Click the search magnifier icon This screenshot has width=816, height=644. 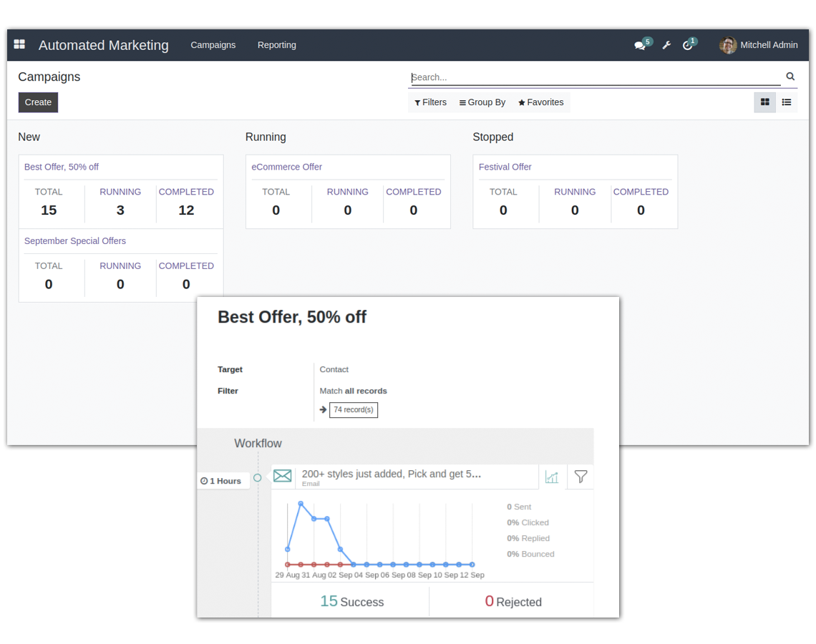(790, 76)
